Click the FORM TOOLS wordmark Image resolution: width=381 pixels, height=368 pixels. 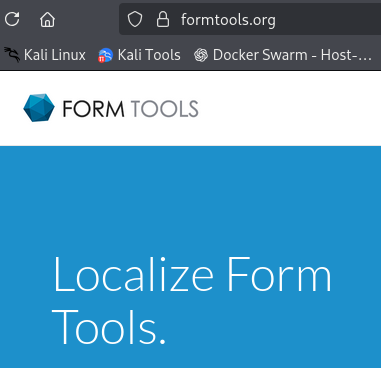[131, 109]
